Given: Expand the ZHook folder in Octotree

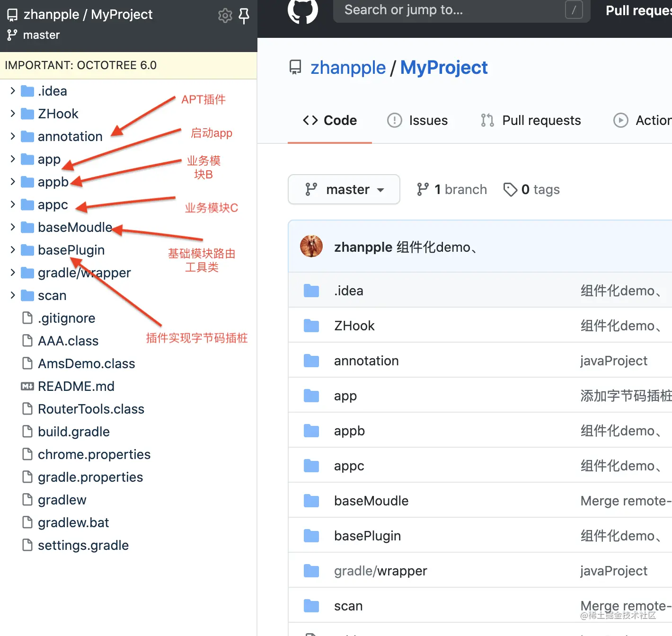Looking at the screenshot, I should pos(13,114).
